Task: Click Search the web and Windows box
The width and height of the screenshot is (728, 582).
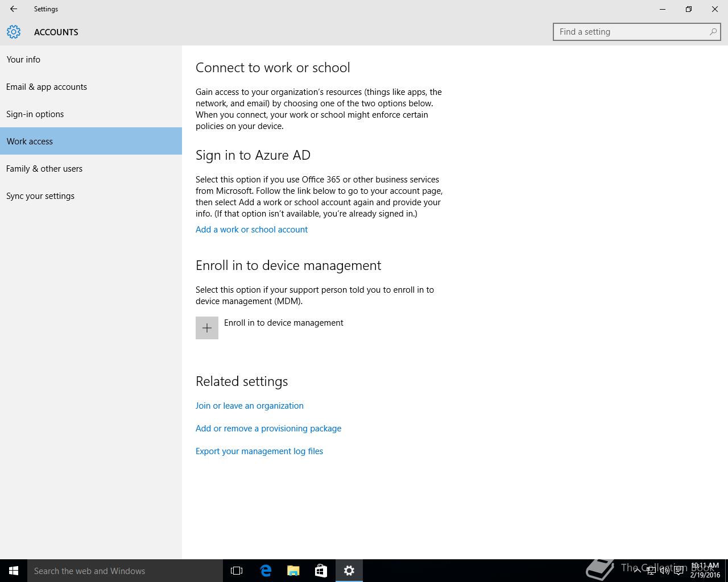Action: click(125, 571)
